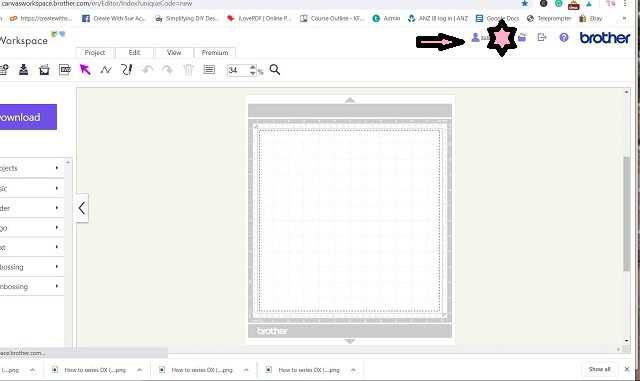Expand the Basic shapes category
Image resolution: width=640 pixels, height=381 pixels.
coord(31,188)
